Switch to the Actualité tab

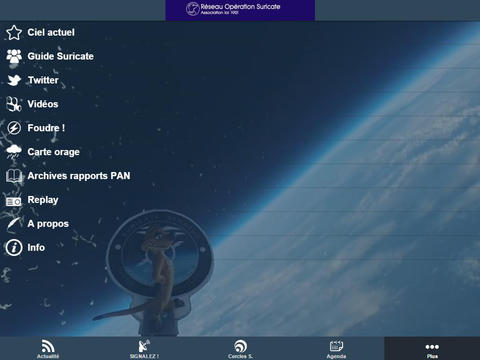click(x=48, y=348)
